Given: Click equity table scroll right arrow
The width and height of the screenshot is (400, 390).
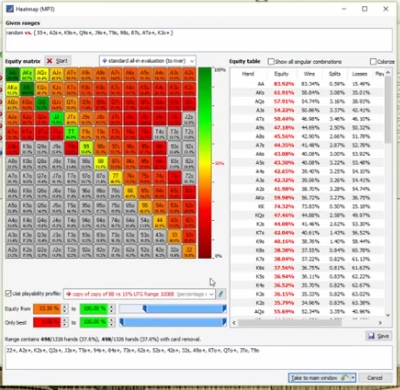Looking at the screenshot, I should (380, 322).
